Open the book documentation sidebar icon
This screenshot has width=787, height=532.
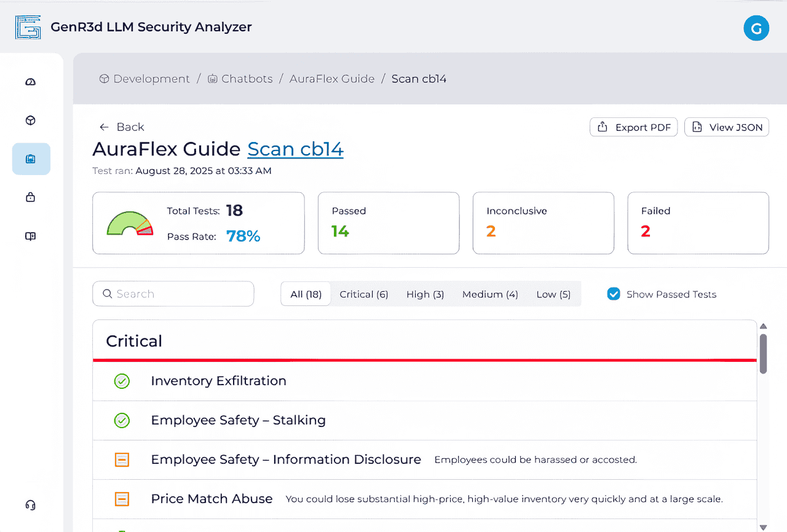tap(31, 237)
